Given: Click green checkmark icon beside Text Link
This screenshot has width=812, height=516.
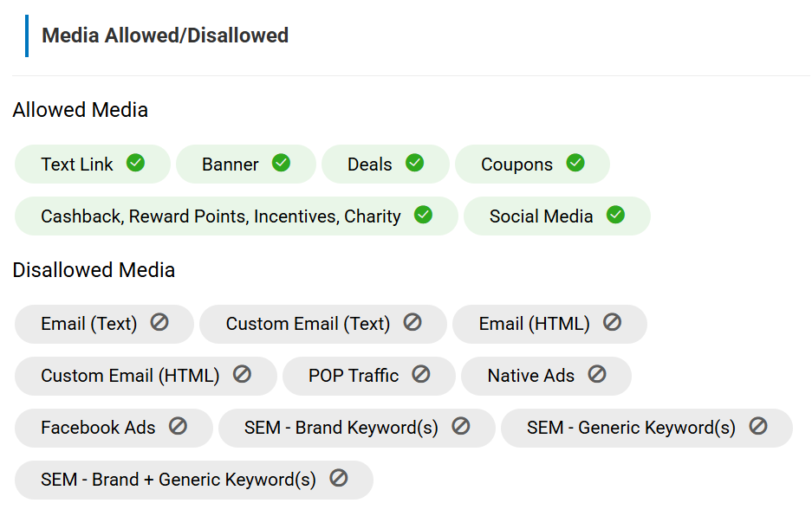Looking at the screenshot, I should tap(136, 163).
